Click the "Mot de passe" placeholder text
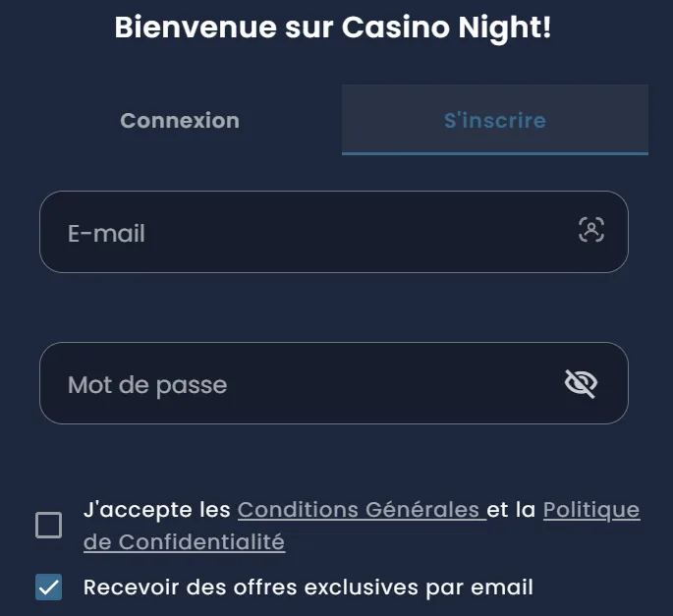673x616 pixels. (147, 384)
